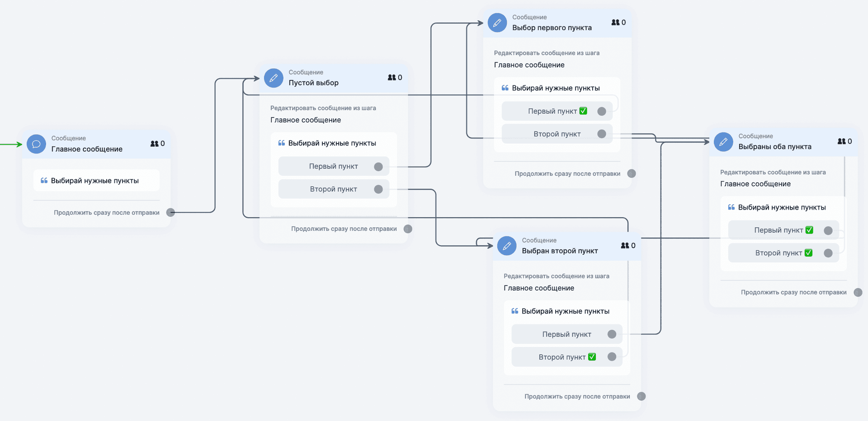Click subscriber count icon on Выбраны оба пункта
This screenshot has width=868, height=421.
coord(841,141)
